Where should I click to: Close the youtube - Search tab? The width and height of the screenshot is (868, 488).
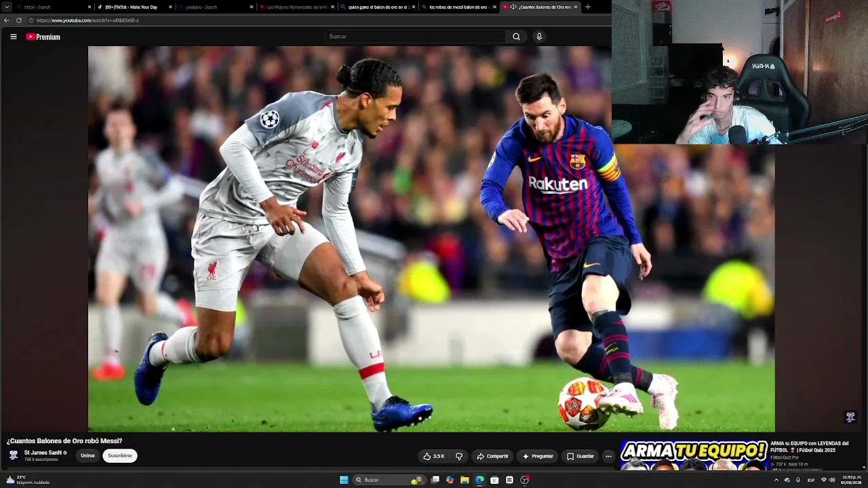pos(252,7)
